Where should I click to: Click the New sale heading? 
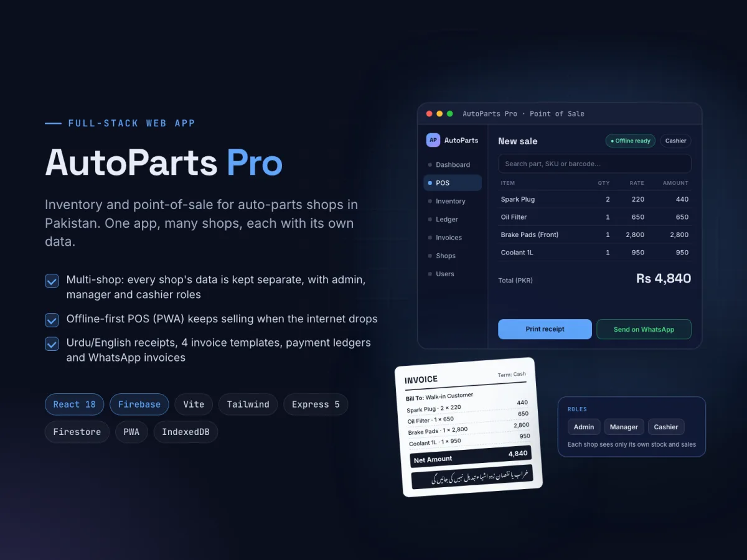click(x=517, y=141)
